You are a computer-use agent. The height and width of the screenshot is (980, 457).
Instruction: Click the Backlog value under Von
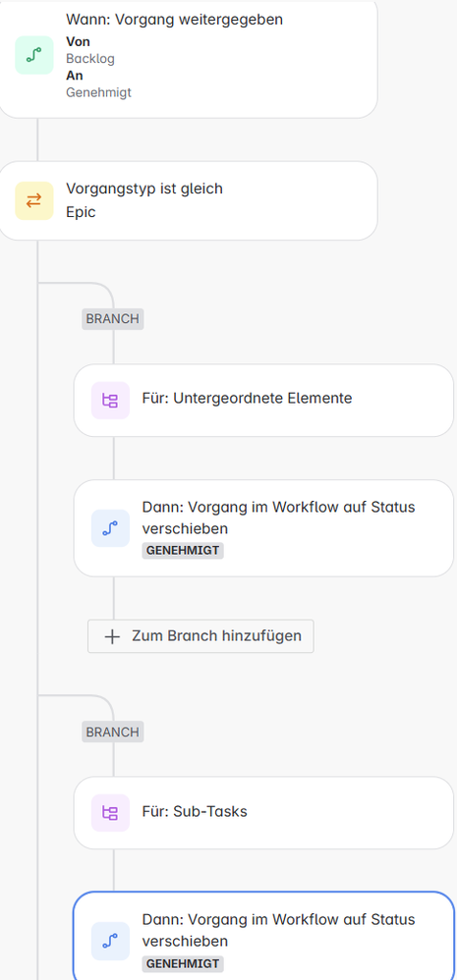(x=90, y=59)
